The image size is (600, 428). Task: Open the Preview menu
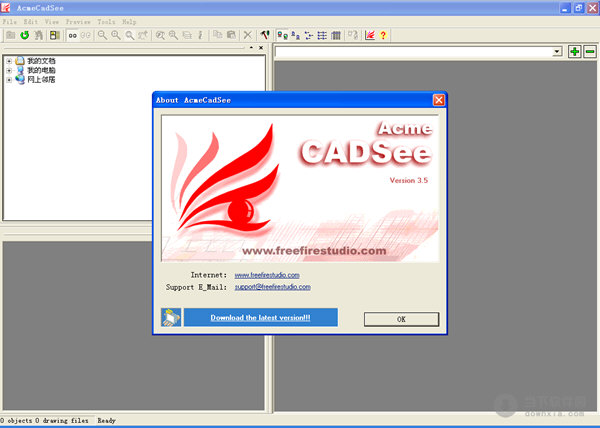(78, 22)
